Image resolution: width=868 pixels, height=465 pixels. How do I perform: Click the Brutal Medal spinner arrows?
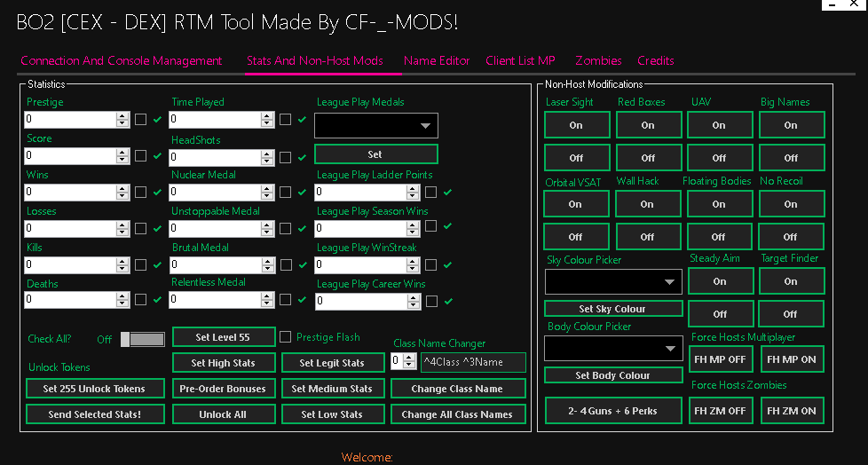point(267,265)
